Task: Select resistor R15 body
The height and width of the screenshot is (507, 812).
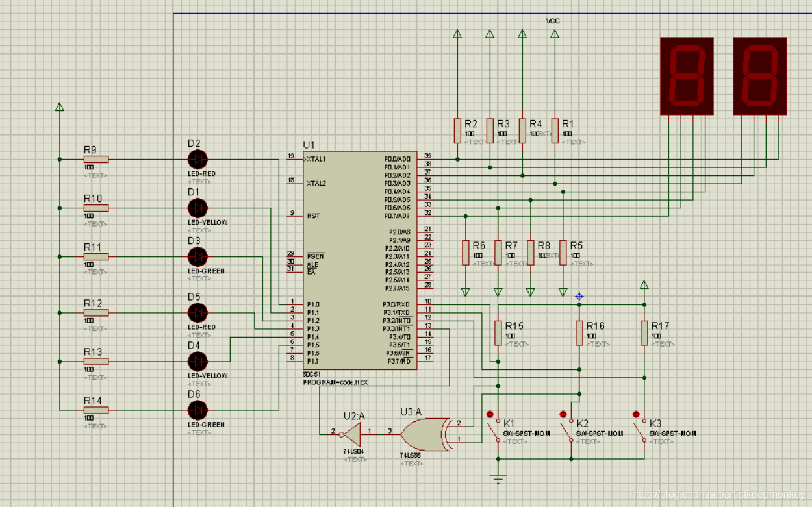Action: coord(498,333)
